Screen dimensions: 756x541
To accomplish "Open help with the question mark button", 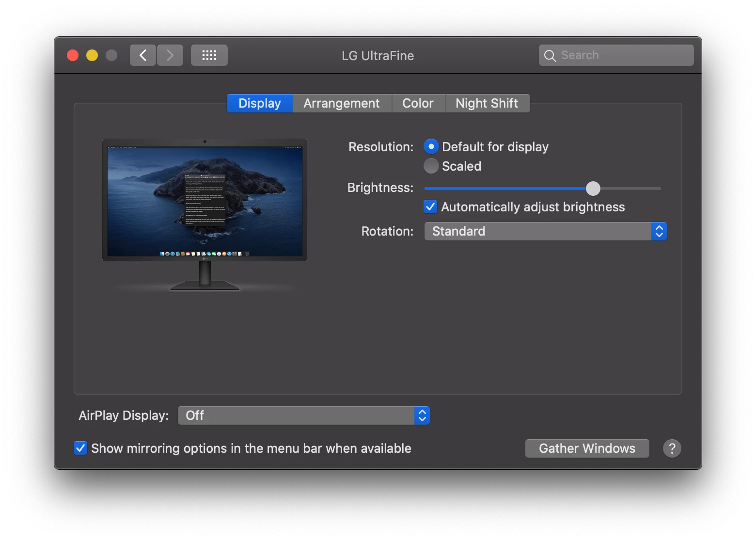I will click(x=672, y=448).
